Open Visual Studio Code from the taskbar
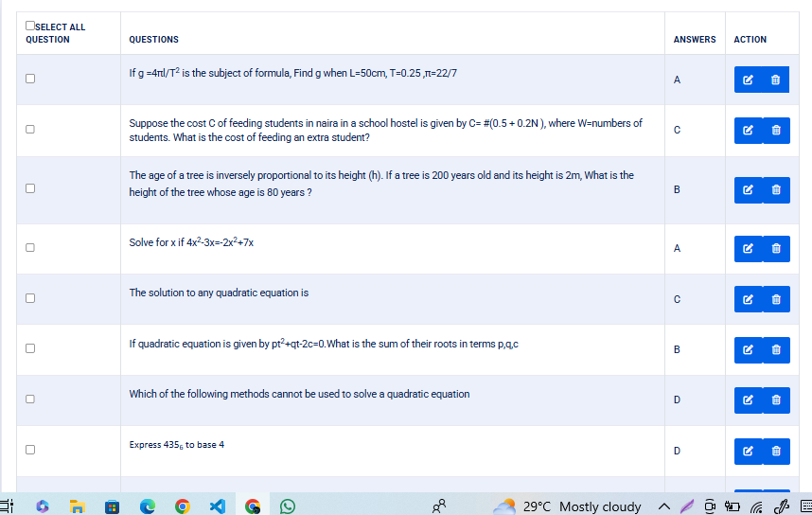 217,506
